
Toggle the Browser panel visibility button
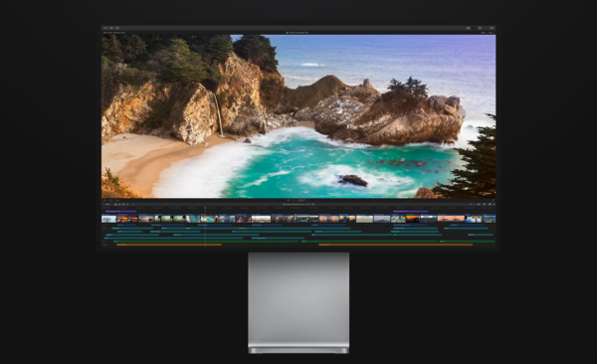pos(468,28)
